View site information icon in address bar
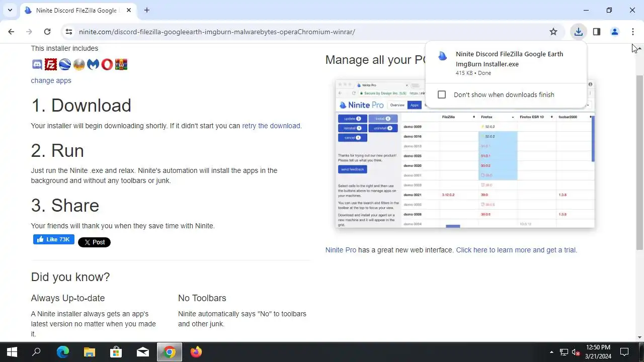This screenshot has height=362, width=644. tap(69, 32)
